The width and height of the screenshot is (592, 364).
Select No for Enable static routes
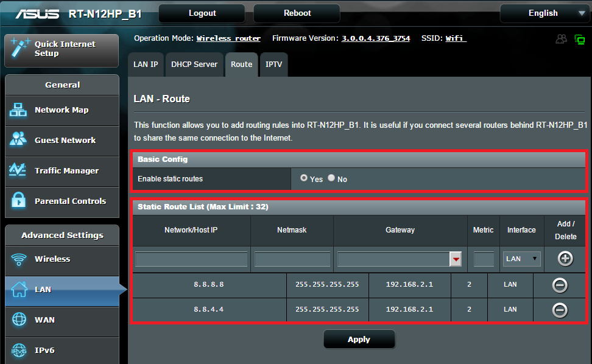(331, 178)
